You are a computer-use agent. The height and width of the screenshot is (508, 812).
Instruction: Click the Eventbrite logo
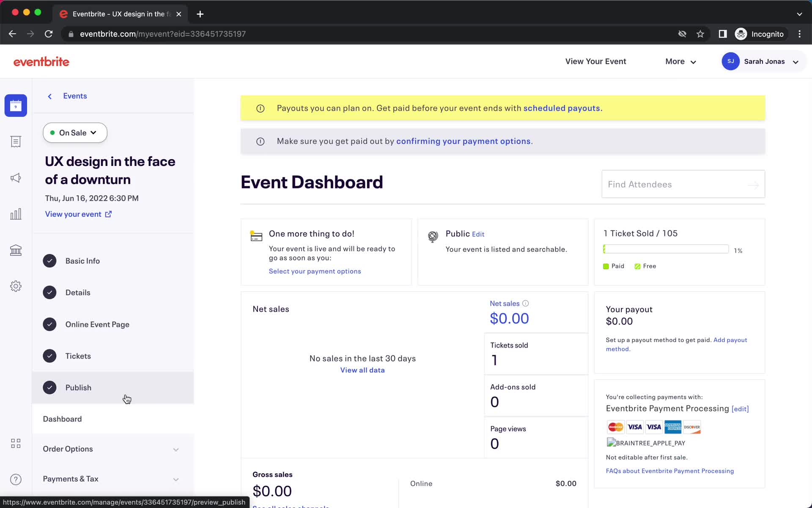click(x=41, y=62)
